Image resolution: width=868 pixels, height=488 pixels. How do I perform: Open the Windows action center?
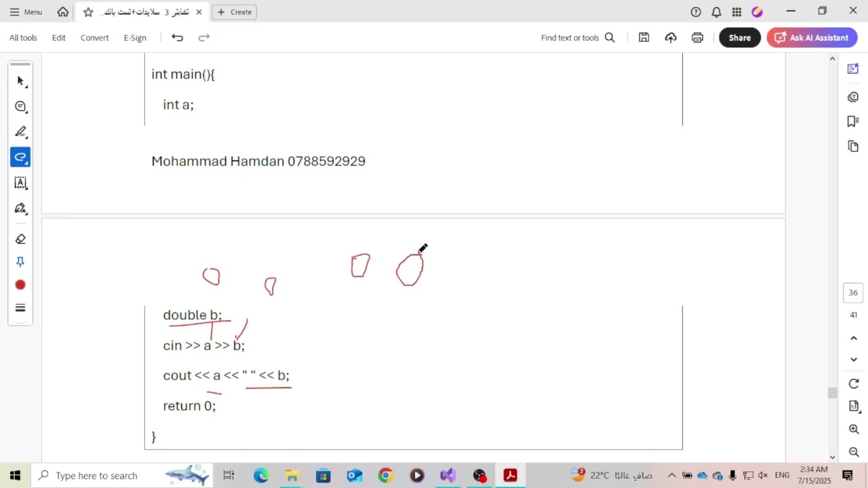click(x=848, y=475)
